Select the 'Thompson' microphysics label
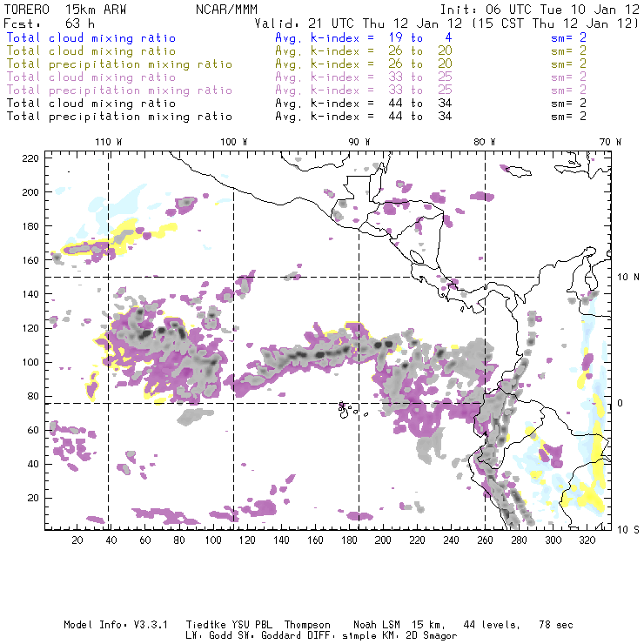The width and height of the screenshot is (644, 644). (x=307, y=626)
